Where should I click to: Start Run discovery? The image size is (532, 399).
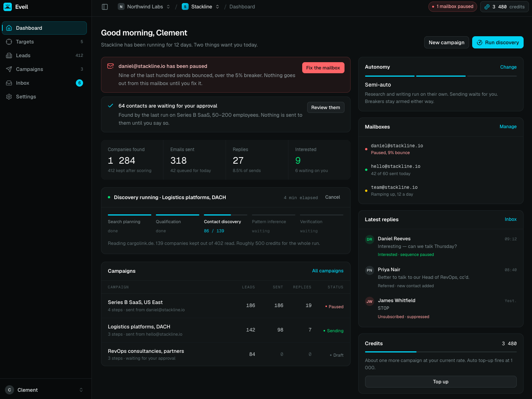498,42
